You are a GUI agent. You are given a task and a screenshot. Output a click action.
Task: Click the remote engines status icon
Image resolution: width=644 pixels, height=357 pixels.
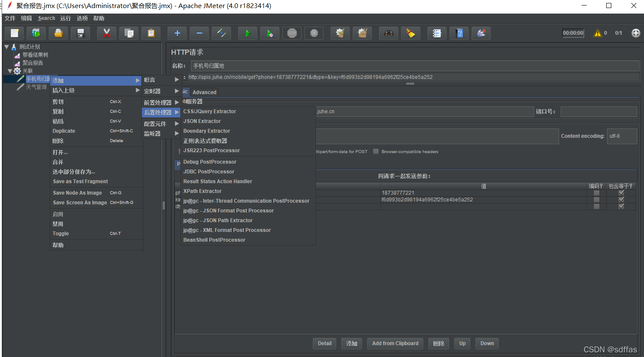636,33
